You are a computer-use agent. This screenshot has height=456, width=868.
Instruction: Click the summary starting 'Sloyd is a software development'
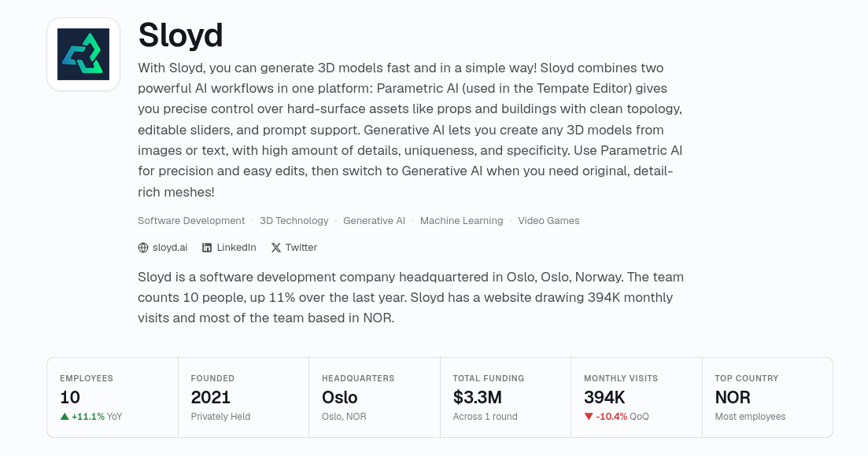411,297
